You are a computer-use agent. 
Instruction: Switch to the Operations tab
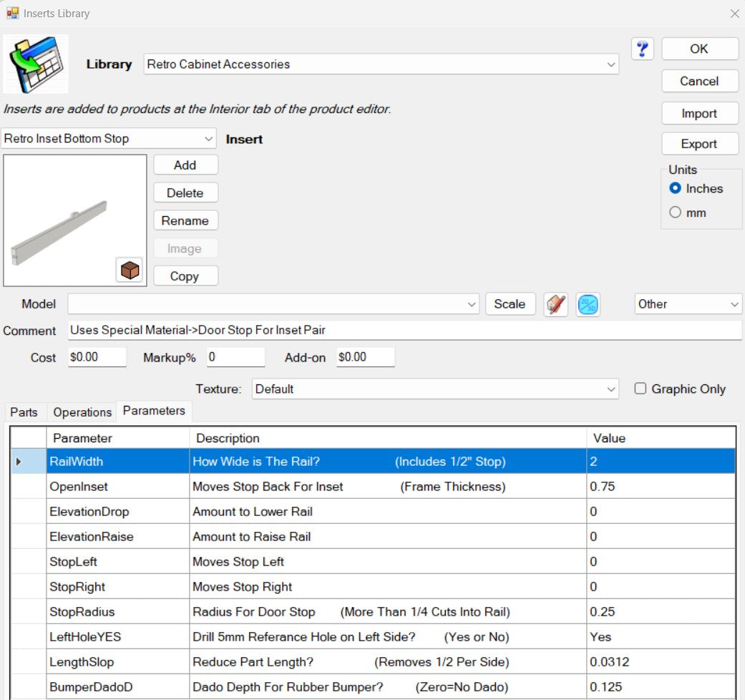82,412
